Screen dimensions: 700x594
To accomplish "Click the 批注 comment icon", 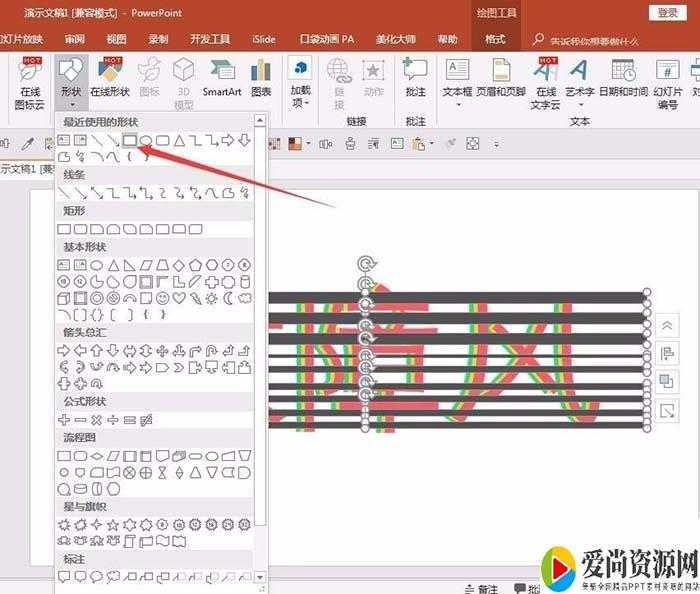I will click(415, 78).
